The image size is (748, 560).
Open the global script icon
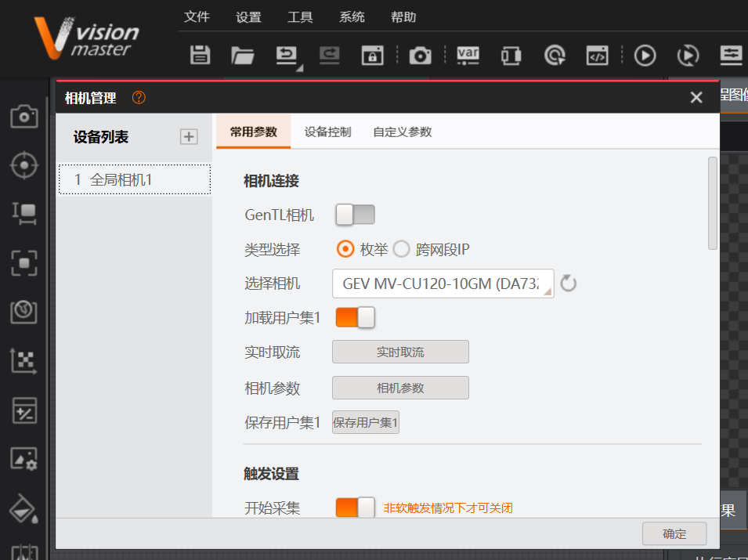click(x=598, y=56)
